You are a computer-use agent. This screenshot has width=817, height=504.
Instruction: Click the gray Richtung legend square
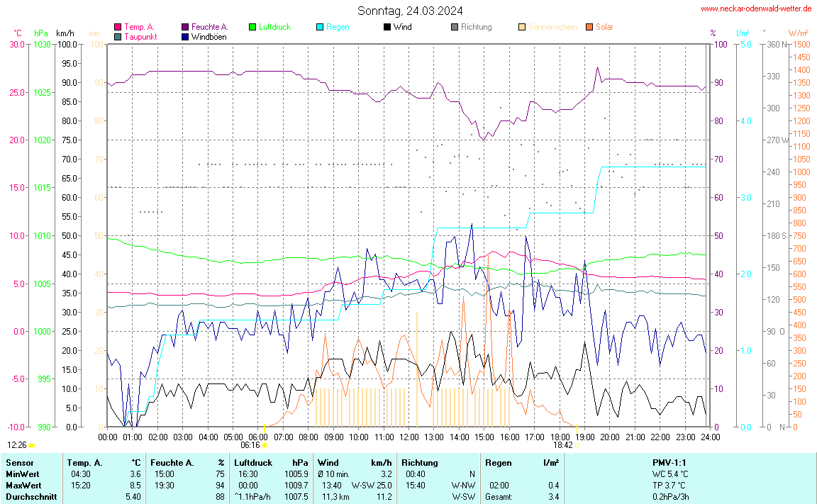(x=455, y=27)
